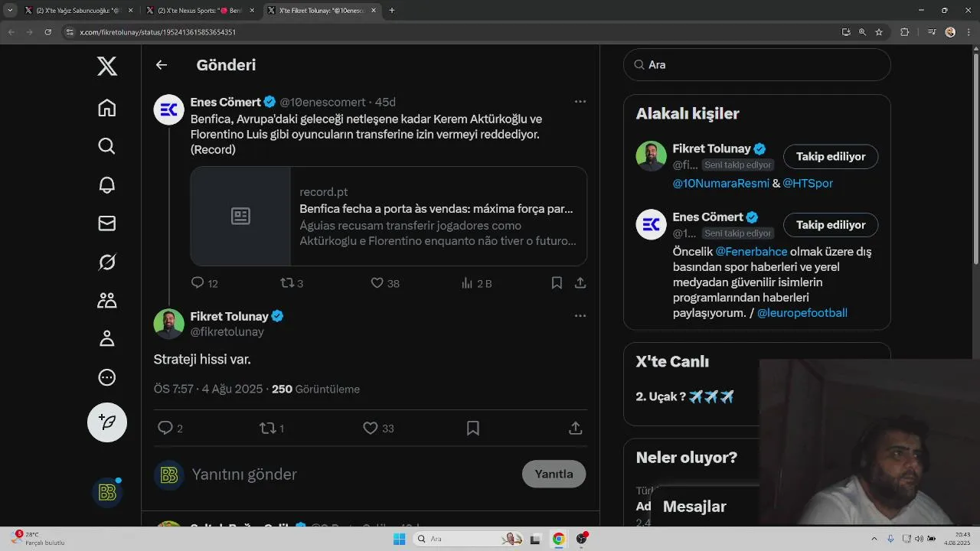Open post timestamp ÖS 7:57 · 4 Ağu 2025
Viewport: 980px width, 551px height.
coord(208,389)
